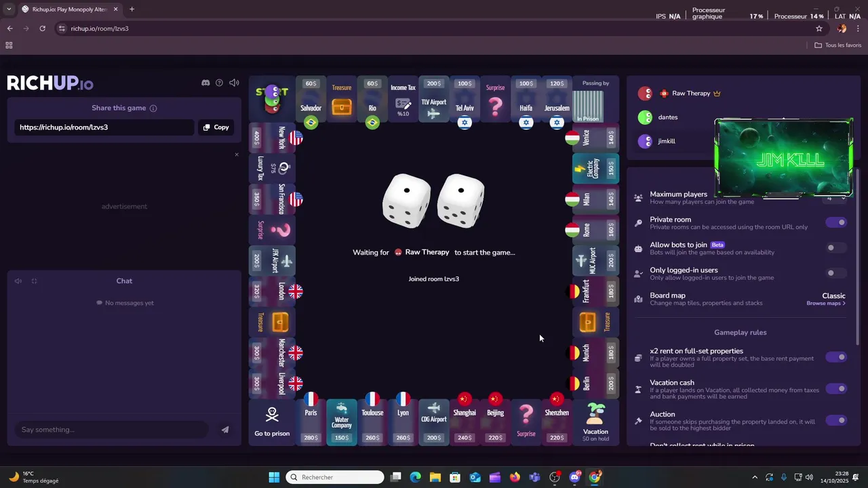Select the CDG Airport tile

pos(433,422)
